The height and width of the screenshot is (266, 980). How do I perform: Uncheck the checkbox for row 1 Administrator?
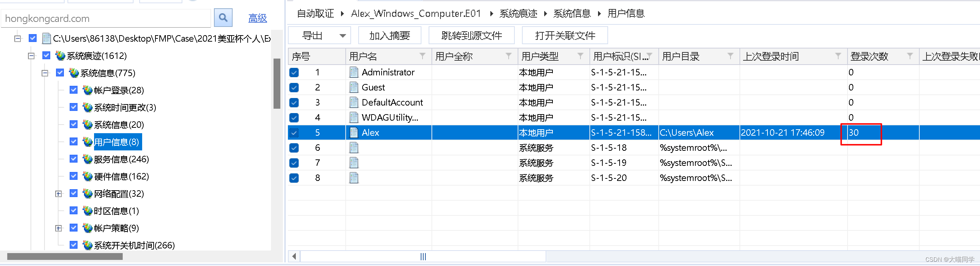[x=294, y=72]
